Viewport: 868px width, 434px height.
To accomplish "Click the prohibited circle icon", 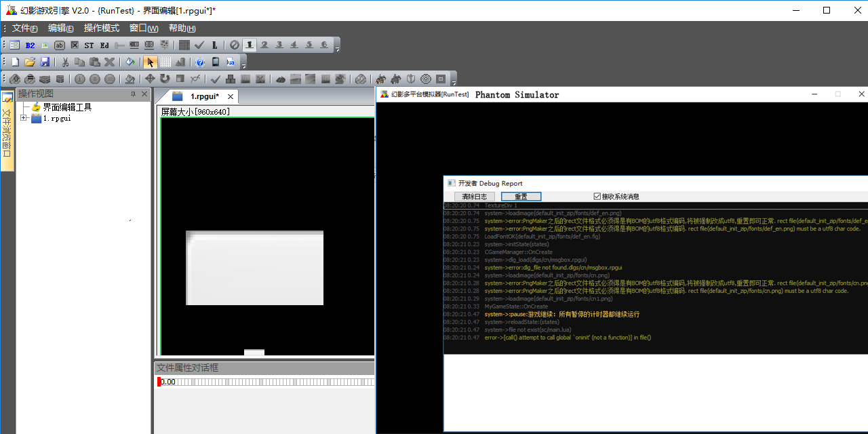I will point(235,45).
